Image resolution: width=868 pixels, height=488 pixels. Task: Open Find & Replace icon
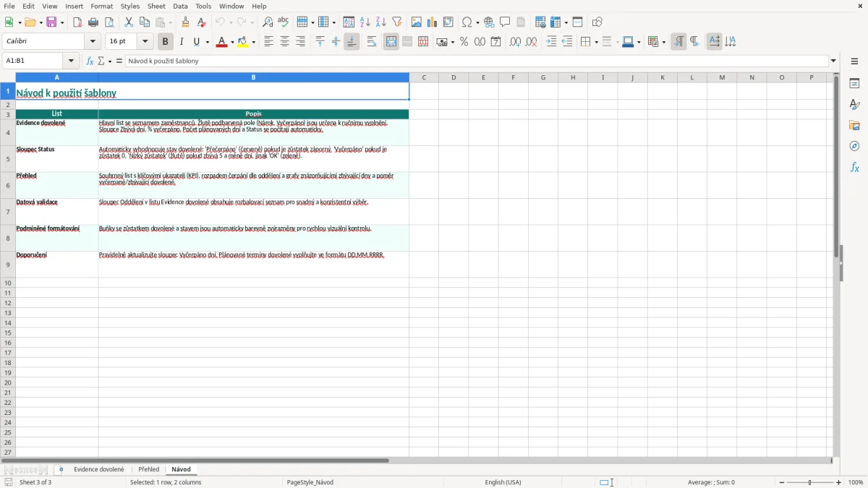tap(268, 22)
